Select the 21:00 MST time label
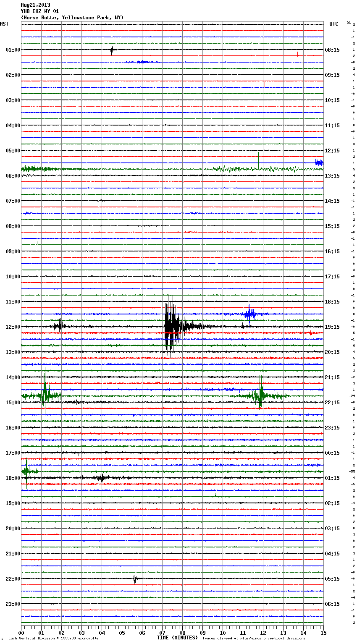This screenshot has width=357, height=644. click(13, 554)
